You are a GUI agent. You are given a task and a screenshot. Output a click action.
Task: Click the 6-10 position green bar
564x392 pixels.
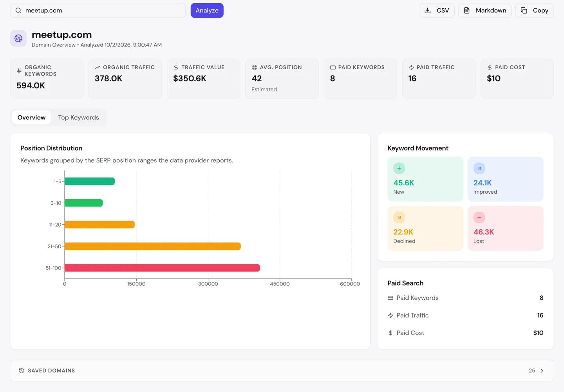[x=84, y=203]
